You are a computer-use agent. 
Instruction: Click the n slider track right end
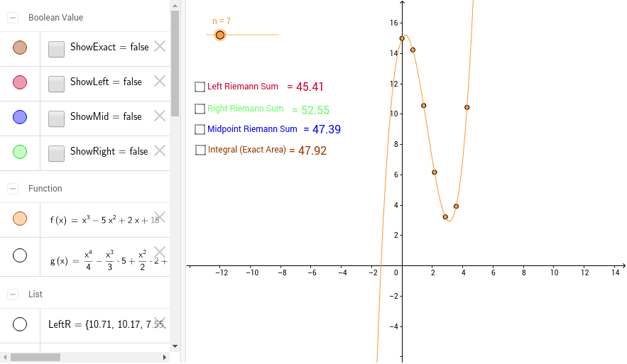coord(278,35)
